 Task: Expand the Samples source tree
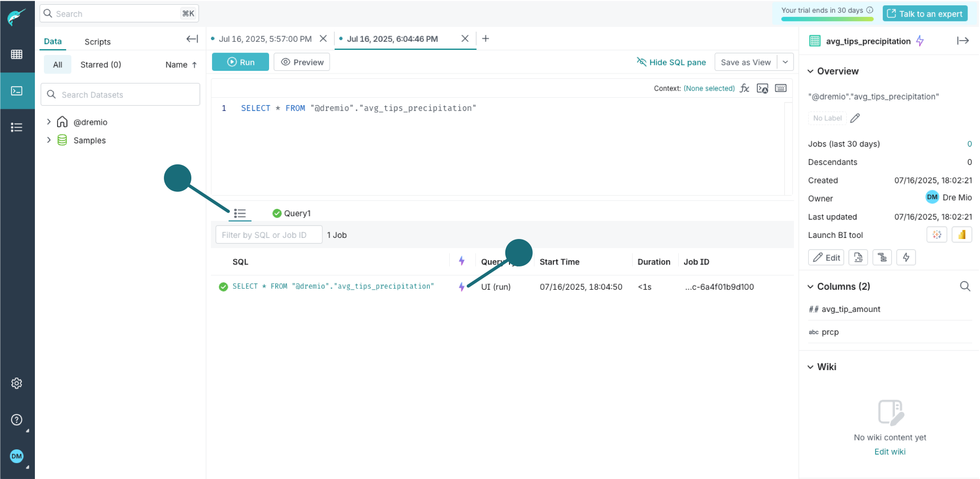pyautogui.click(x=48, y=140)
